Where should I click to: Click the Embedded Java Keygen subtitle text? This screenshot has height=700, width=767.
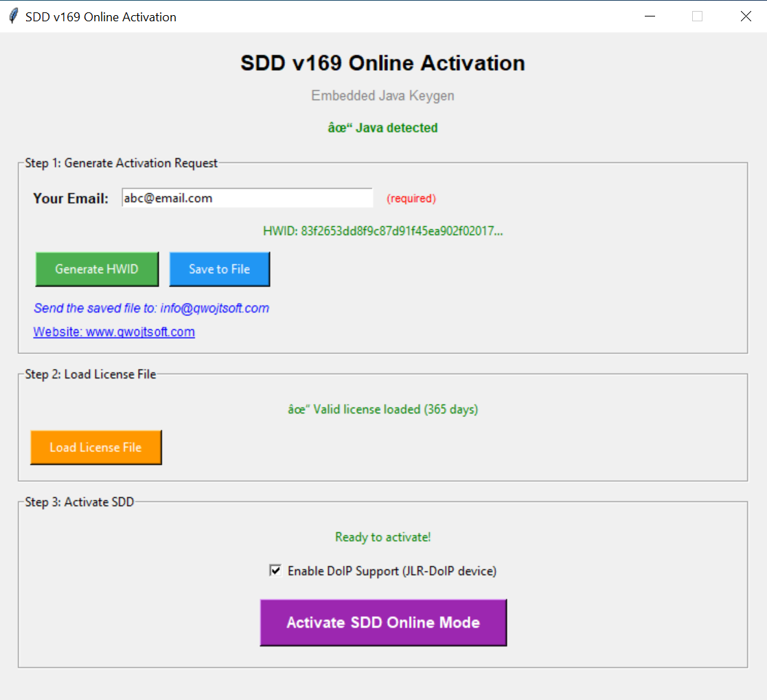click(382, 95)
